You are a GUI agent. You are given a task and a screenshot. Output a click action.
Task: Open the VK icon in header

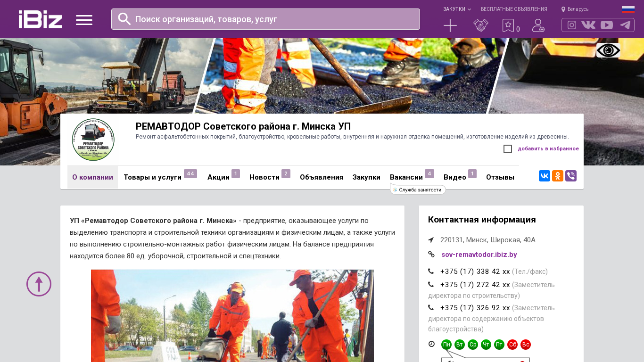click(588, 25)
